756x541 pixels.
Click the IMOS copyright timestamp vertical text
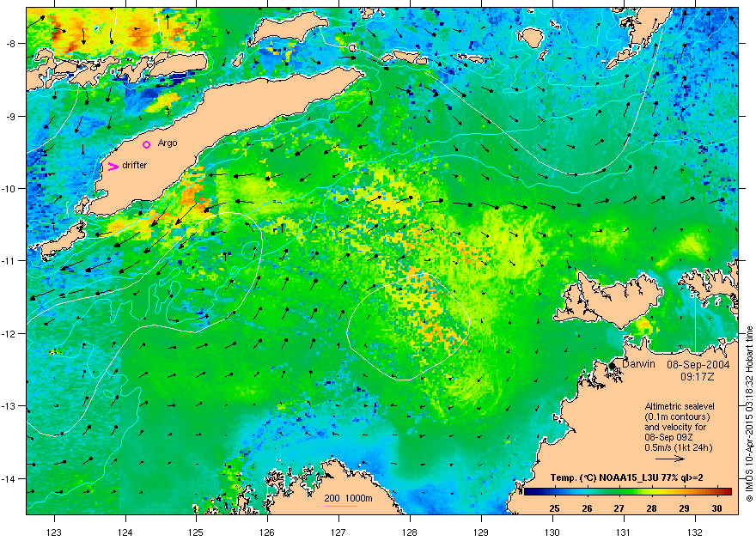pos(749,414)
